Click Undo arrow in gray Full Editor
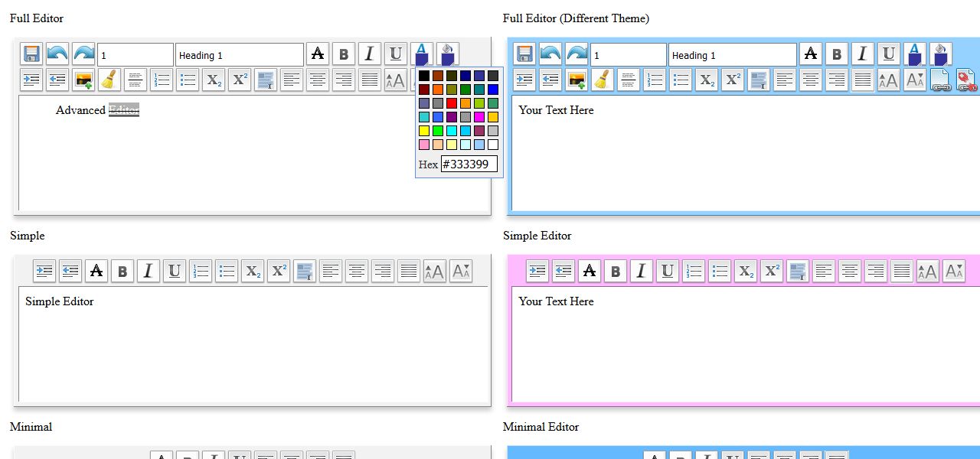 57,54
